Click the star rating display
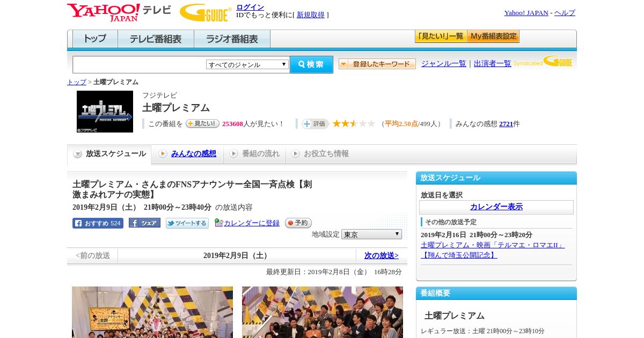 point(354,123)
